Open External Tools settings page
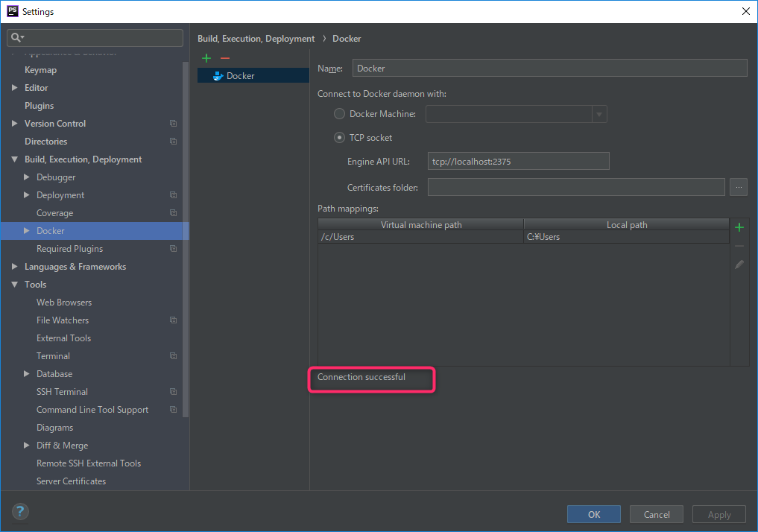The width and height of the screenshot is (758, 532). pos(63,338)
